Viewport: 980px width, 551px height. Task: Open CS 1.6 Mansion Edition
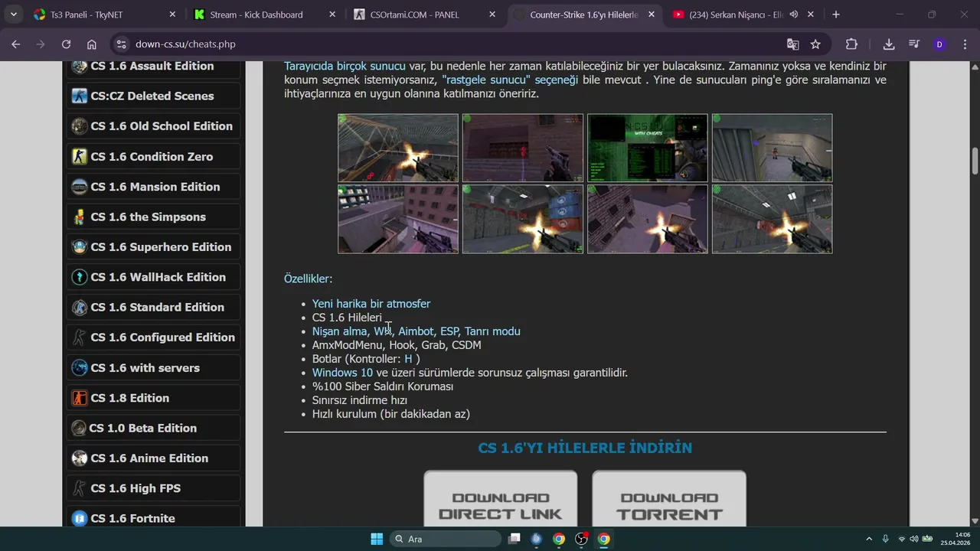coord(153,187)
